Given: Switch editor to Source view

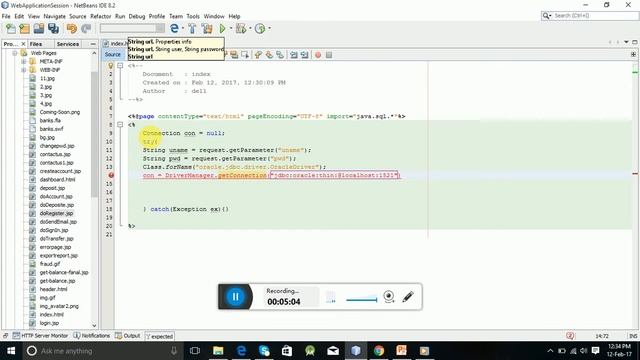Looking at the screenshot, I should point(113,54).
